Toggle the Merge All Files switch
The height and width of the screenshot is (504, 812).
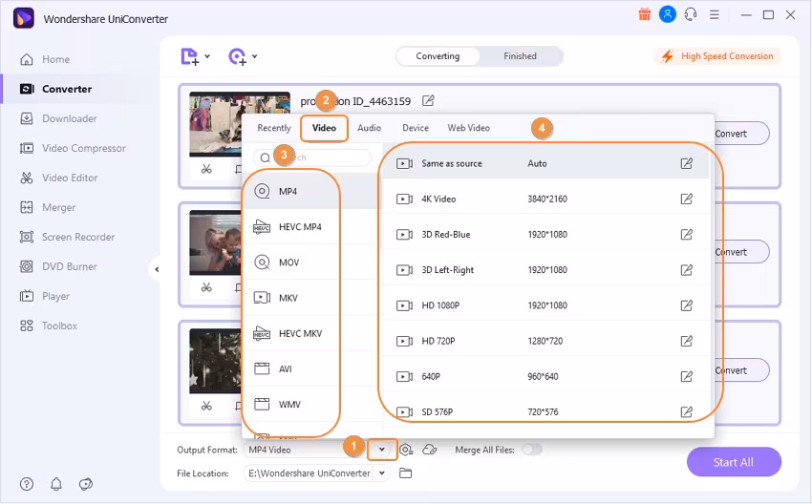pyautogui.click(x=532, y=450)
